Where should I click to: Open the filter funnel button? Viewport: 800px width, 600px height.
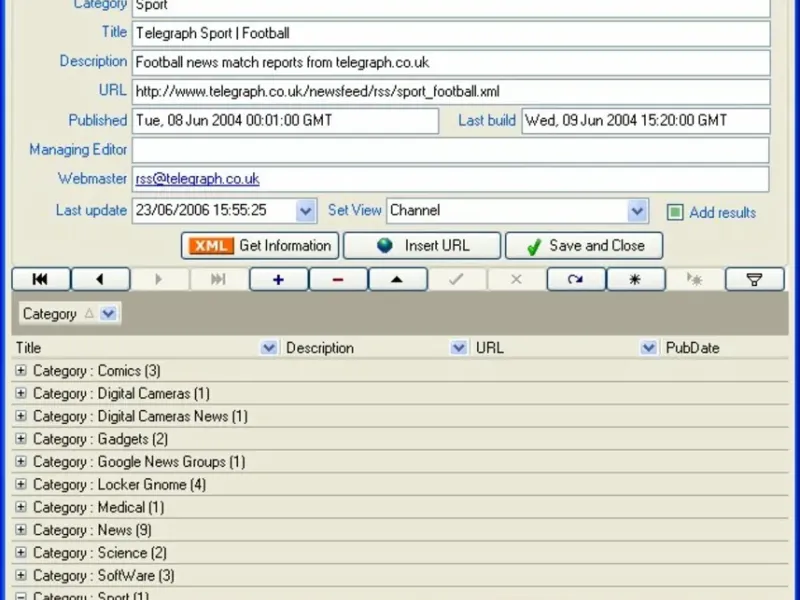pyautogui.click(x=755, y=279)
